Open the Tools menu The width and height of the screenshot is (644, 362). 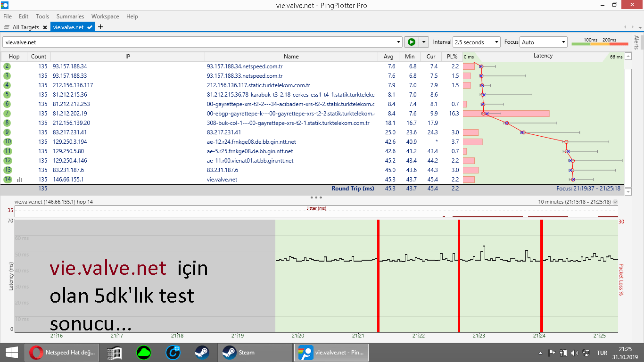tap(42, 16)
